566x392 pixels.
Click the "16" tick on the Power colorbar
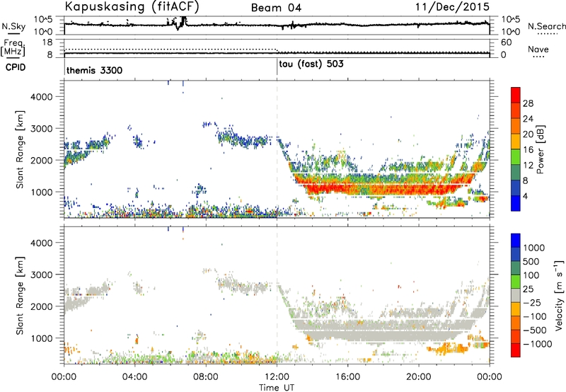click(528, 149)
